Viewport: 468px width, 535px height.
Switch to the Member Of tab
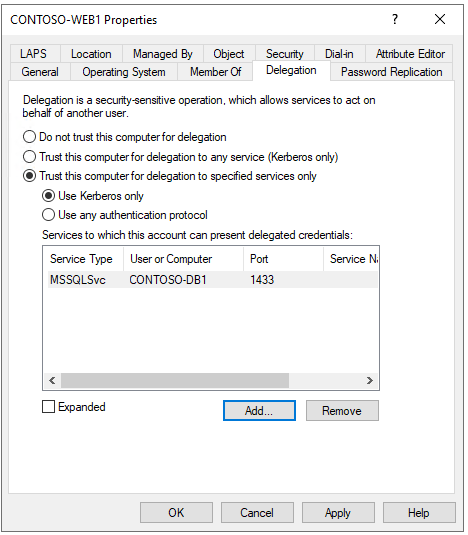pos(215,72)
